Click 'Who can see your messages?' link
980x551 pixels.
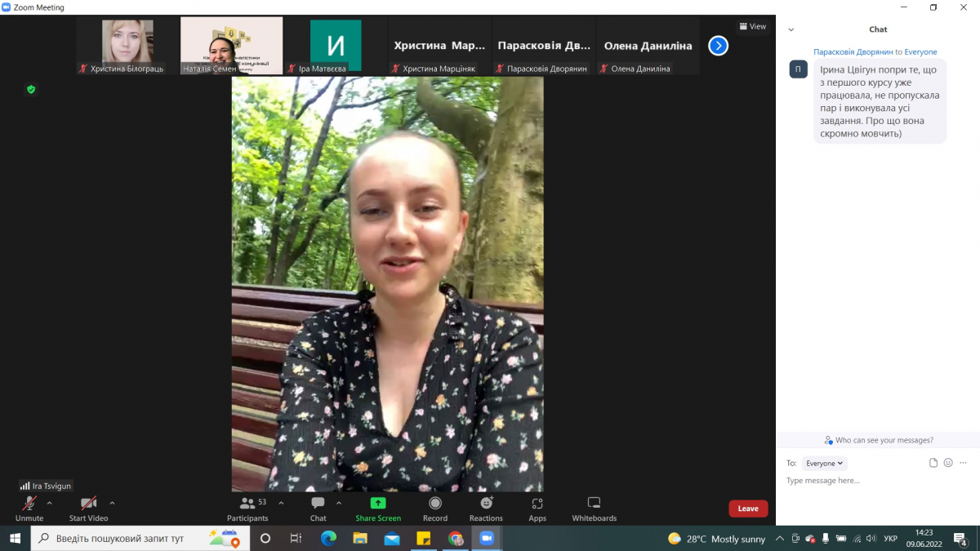[x=879, y=440]
